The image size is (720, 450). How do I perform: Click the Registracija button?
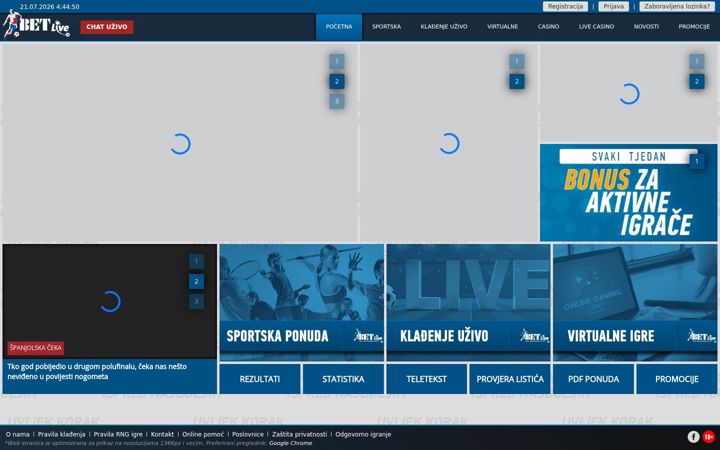565,6
